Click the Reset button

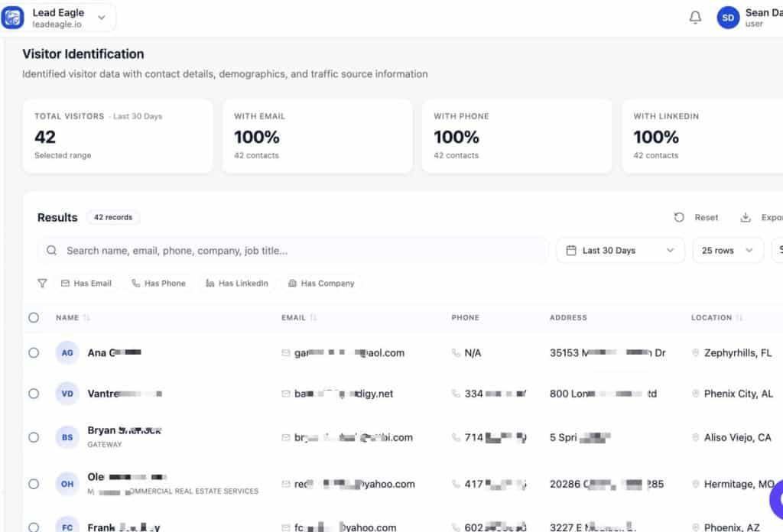click(696, 218)
